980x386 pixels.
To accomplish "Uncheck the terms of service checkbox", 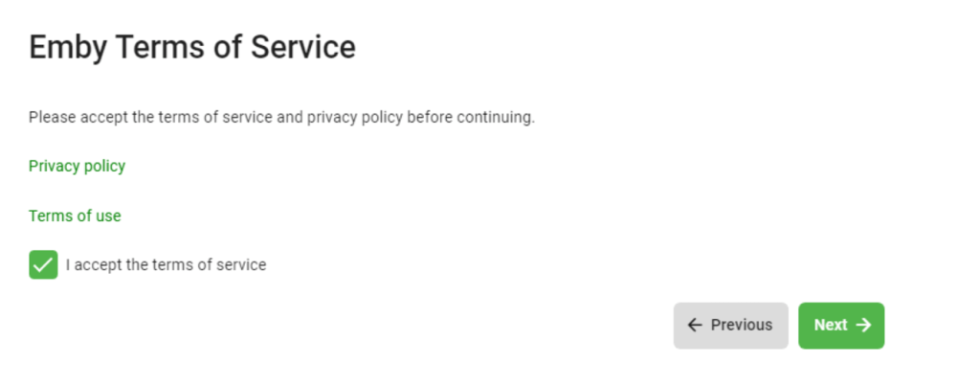I will [x=43, y=264].
